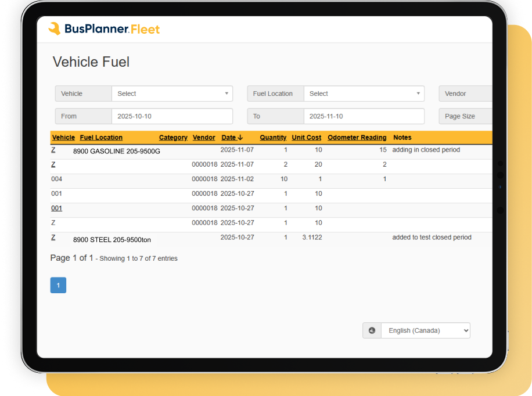Open the Vehicle select dropdown
The height and width of the screenshot is (396, 532).
(x=172, y=93)
